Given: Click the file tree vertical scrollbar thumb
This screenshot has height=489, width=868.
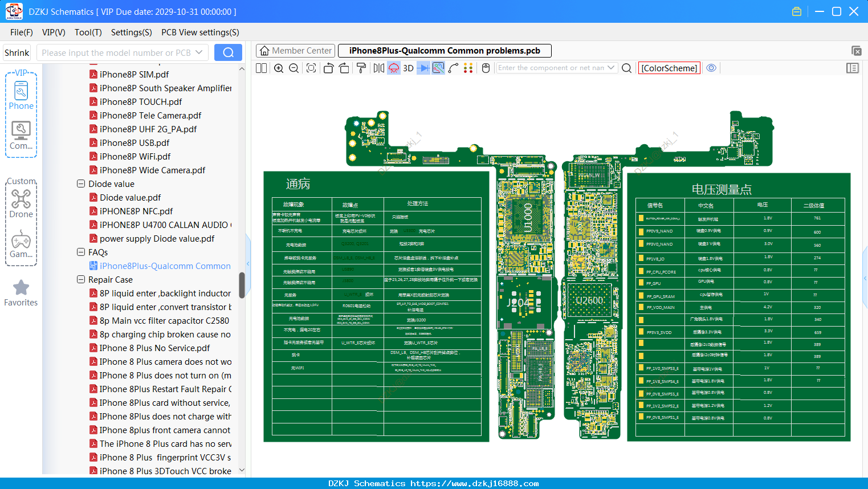Looking at the screenshot, I should pyautogui.click(x=242, y=285).
